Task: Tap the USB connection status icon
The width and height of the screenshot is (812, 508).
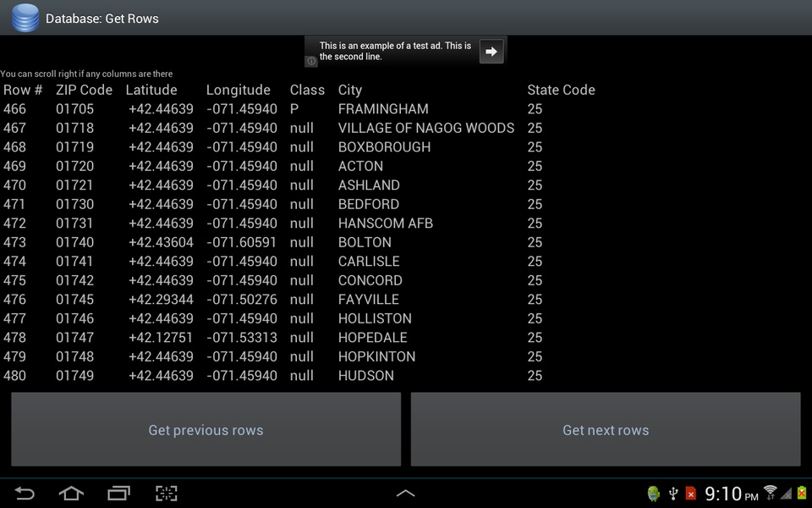Action: [673, 494]
